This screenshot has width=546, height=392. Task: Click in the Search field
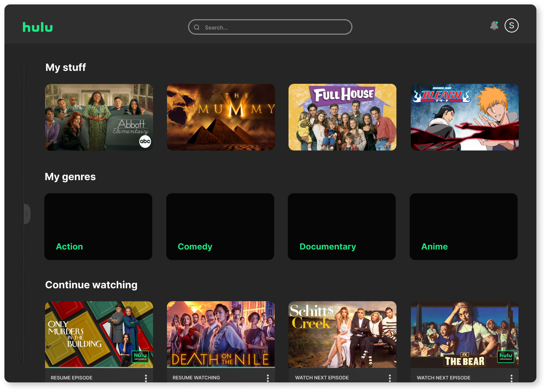pos(270,27)
